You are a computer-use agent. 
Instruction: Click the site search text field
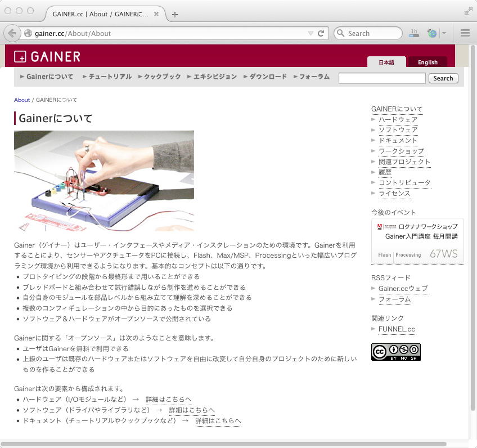(x=382, y=78)
